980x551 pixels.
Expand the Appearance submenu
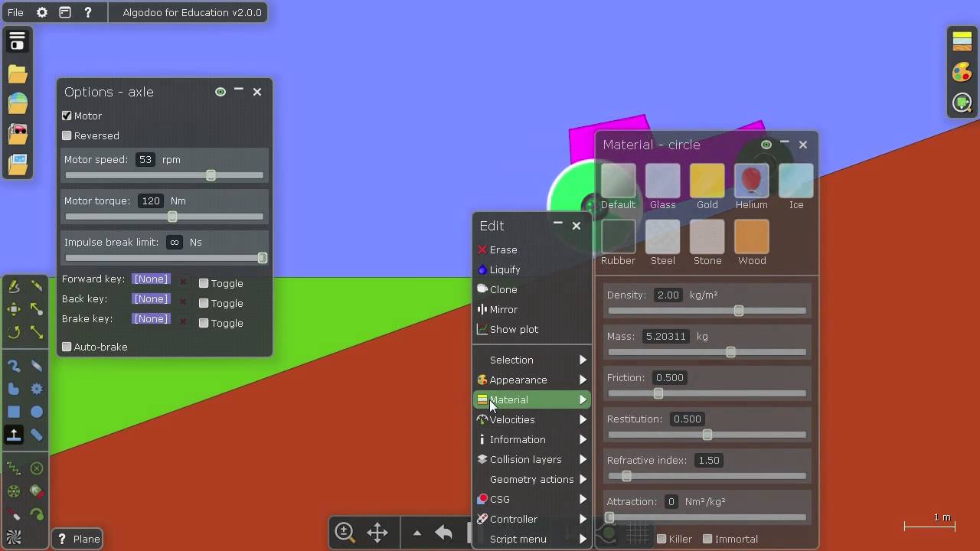point(532,380)
